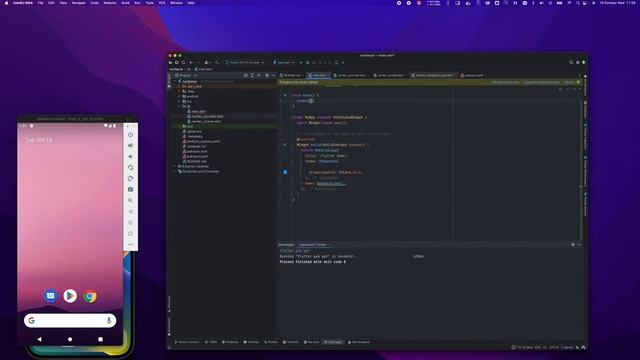This screenshot has height=360, width=640.
Task: Expand External Libraries node
Action: click(x=175, y=167)
